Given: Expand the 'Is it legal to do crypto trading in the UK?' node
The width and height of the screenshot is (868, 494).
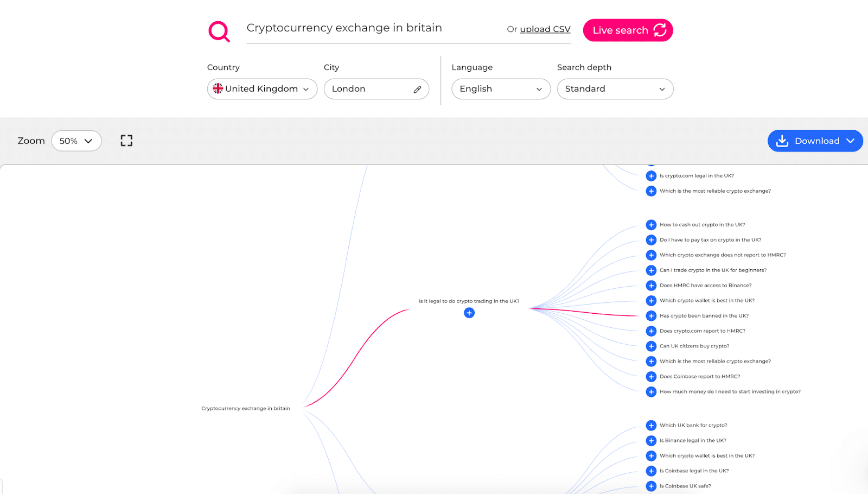Looking at the screenshot, I should tap(469, 313).
